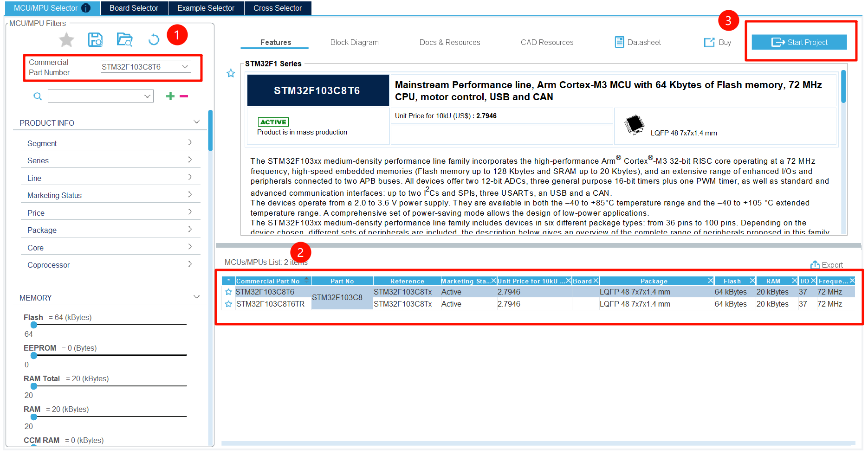
Task: Expand the Line filter
Action: click(190, 177)
